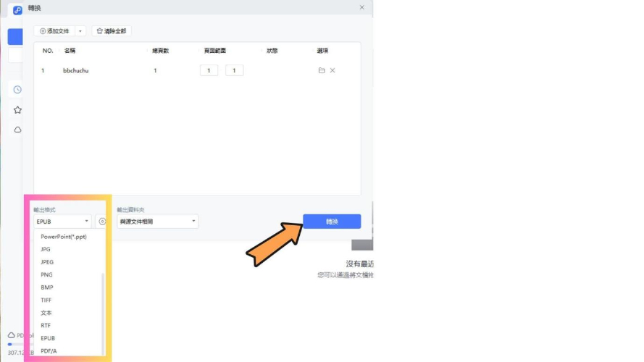Click the blue 轉換 convert button
The width and height of the screenshot is (644, 362).
click(x=332, y=222)
